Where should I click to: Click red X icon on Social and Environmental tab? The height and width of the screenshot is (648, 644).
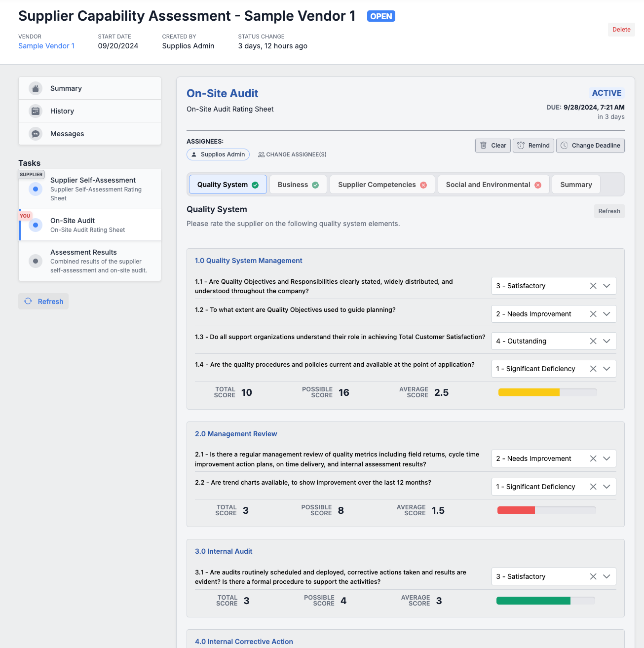(538, 185)
